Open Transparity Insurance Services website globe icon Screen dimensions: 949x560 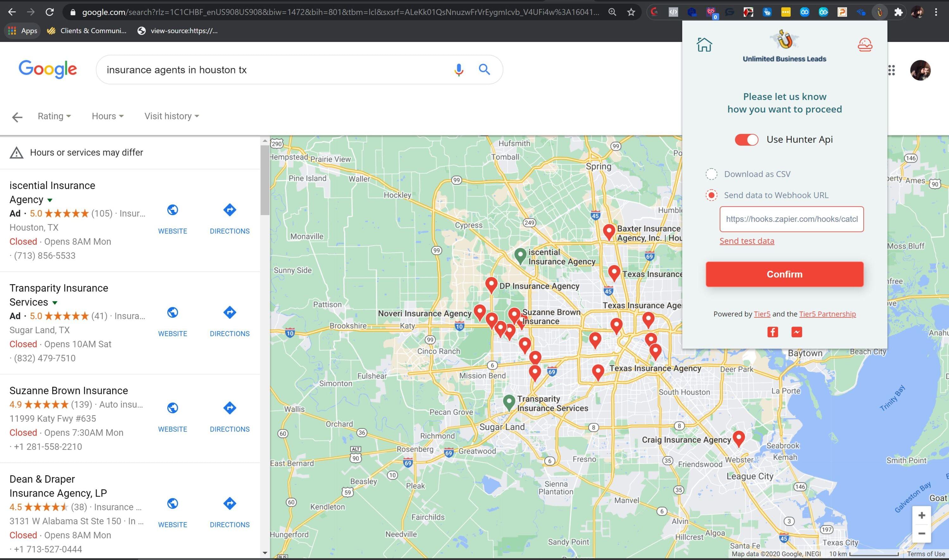tap(172, 312)
